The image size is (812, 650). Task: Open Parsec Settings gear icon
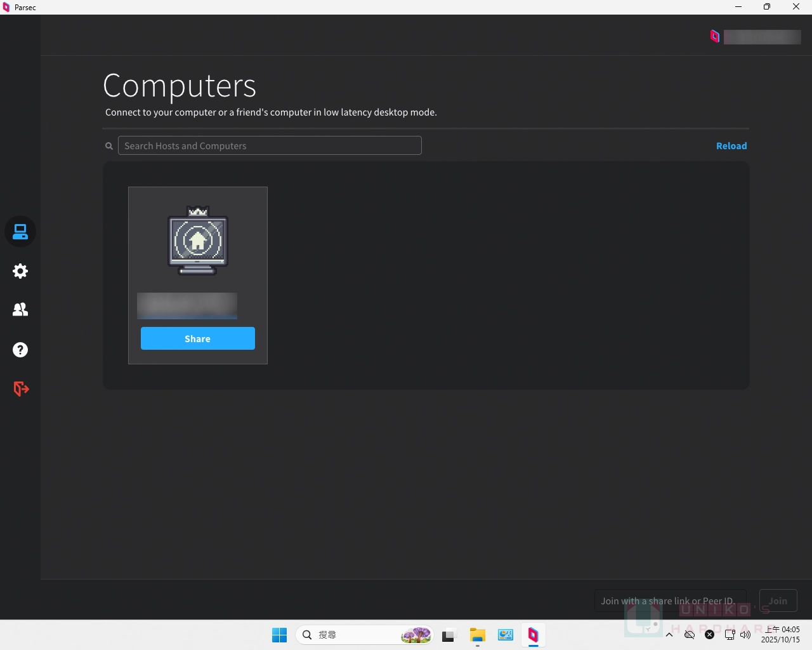(x=20, y=271)
